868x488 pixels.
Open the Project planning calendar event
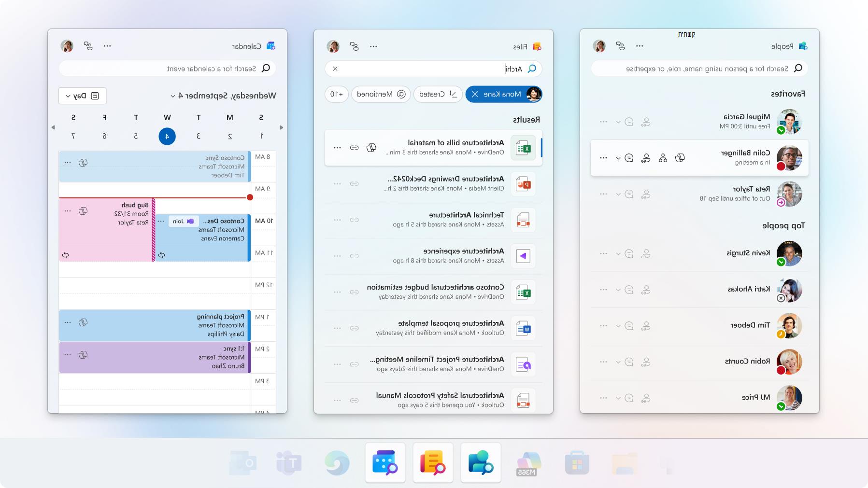click(x=155, y=325)
